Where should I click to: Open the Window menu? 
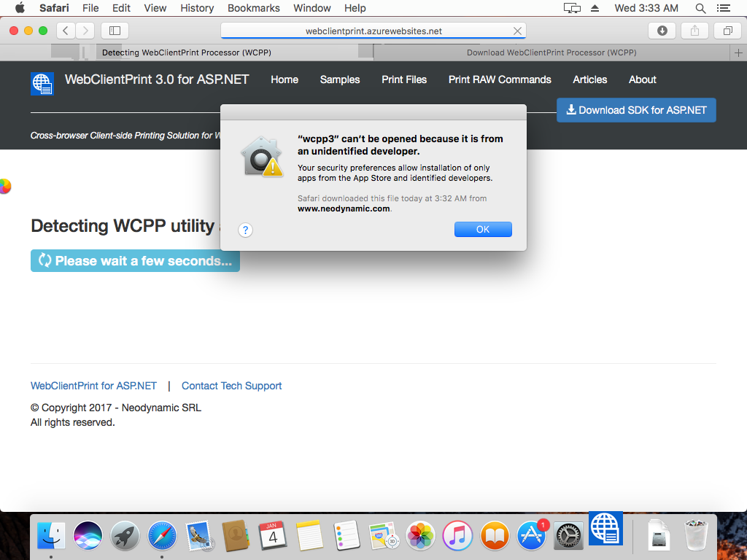(312, 8)
